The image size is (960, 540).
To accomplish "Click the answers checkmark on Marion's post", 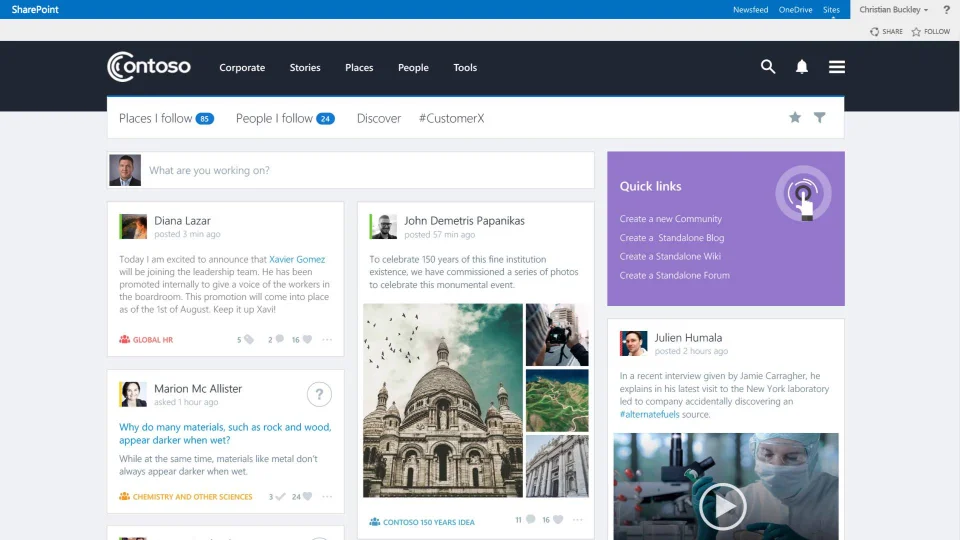I will (280, 497).
